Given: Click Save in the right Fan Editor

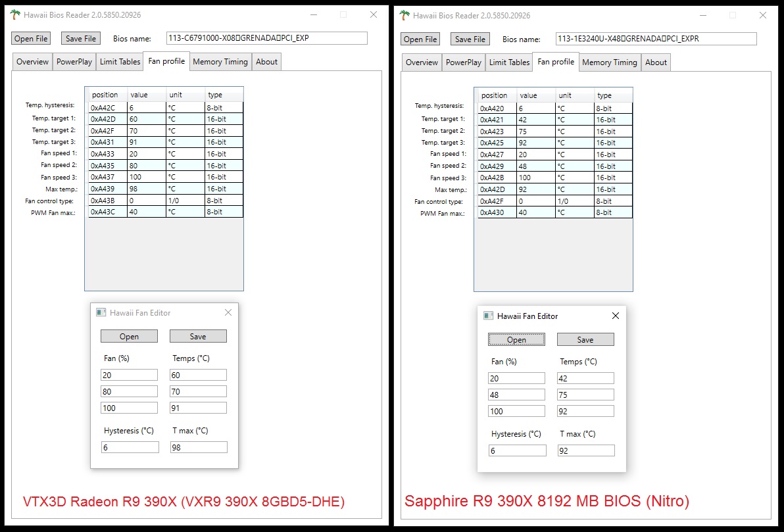Looking at the screenshot, I should coord(585,339).
